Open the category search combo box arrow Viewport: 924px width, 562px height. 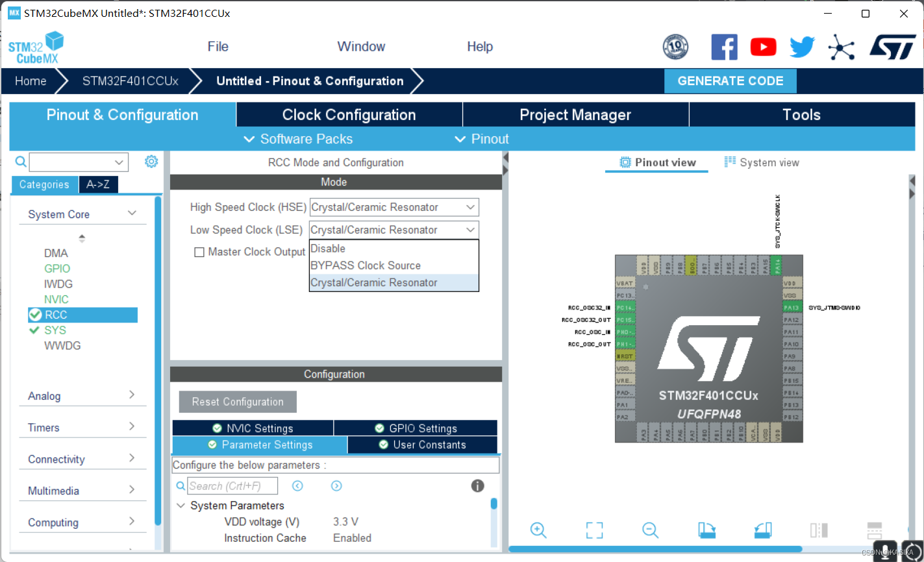pos(119,162)
